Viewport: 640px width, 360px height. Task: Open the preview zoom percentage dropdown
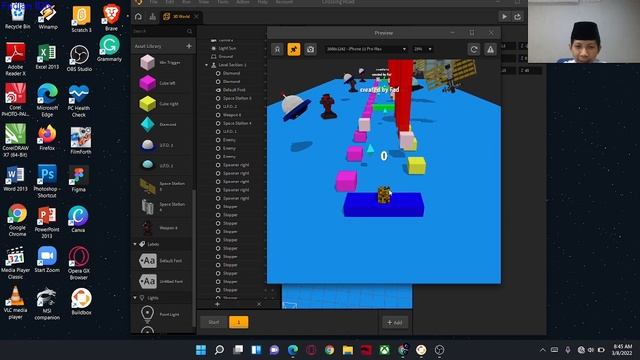pyautogui.click(x=422, y=49)
